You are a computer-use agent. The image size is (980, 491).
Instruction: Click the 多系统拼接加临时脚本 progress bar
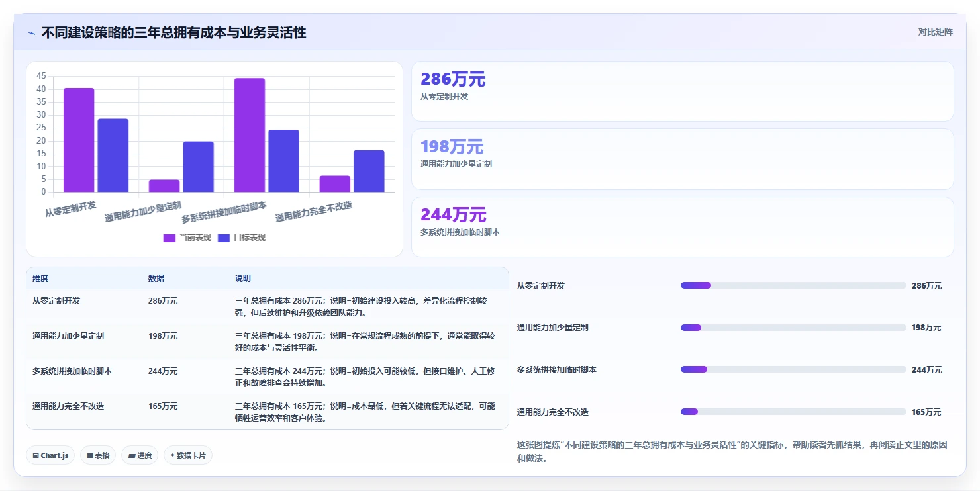(793, 369)
